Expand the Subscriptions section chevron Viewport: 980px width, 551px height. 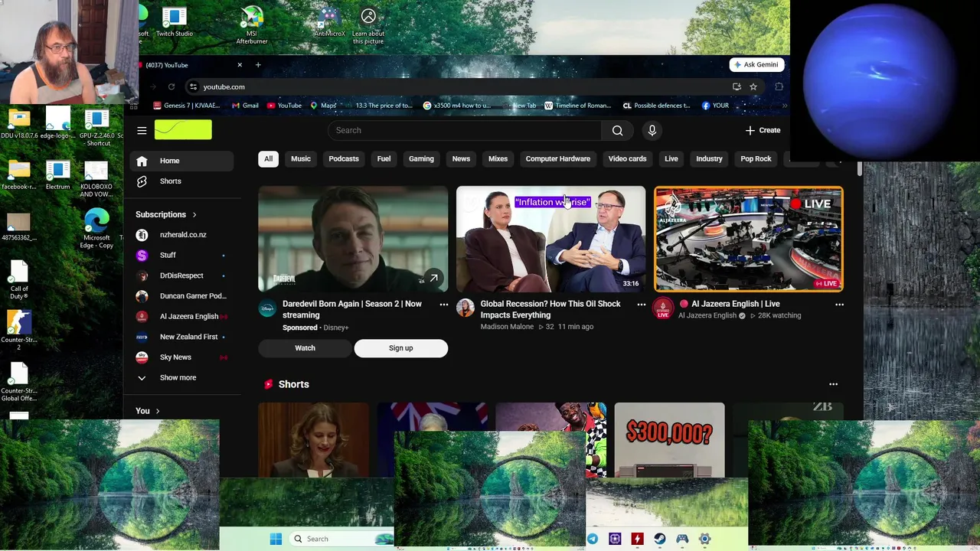point(194,214)
